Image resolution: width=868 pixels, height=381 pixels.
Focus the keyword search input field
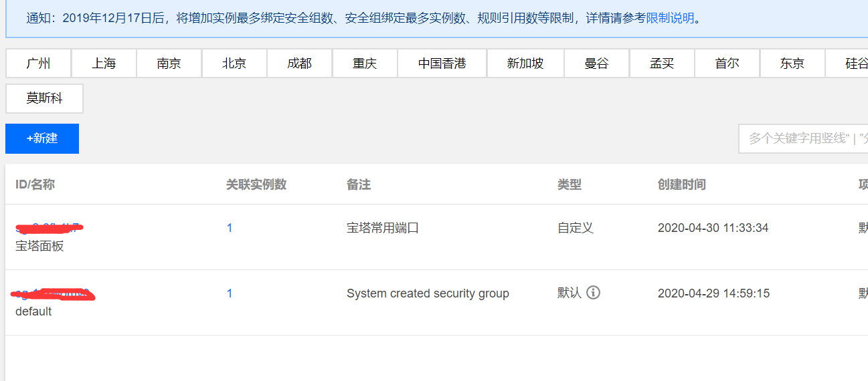[803, 138]
